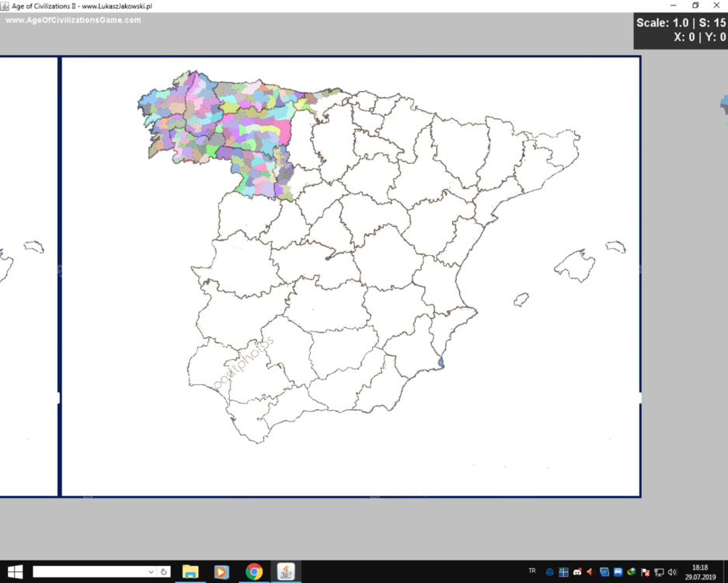Open the clock showing 18:18
This screenshot has width=728, height=583.
point(700,572)
